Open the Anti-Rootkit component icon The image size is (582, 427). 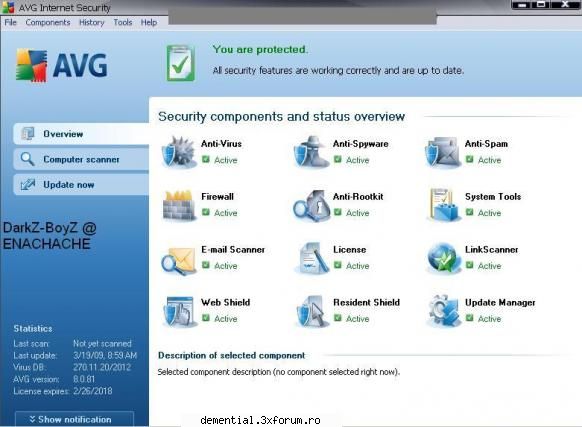coord(311,206)
